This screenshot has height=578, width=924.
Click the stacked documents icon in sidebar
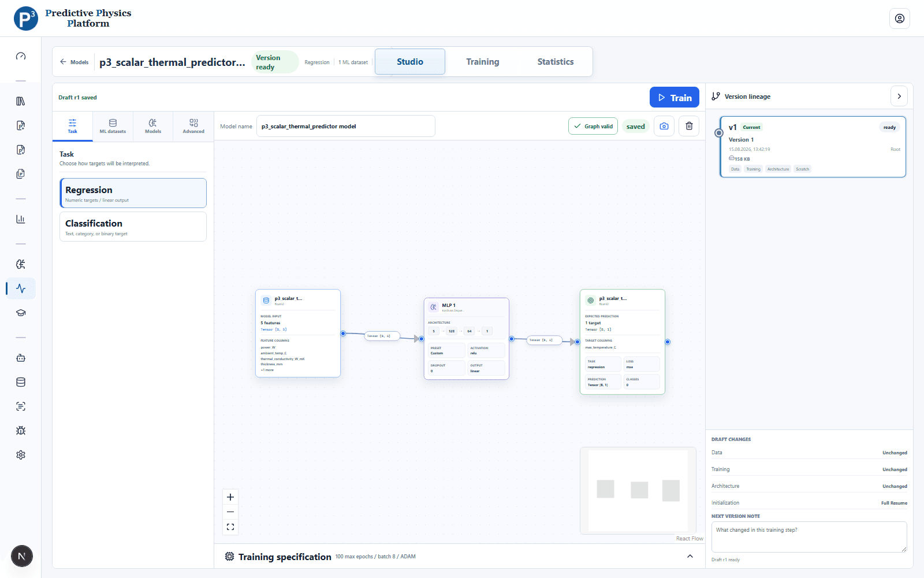click(x=21, y=174)
